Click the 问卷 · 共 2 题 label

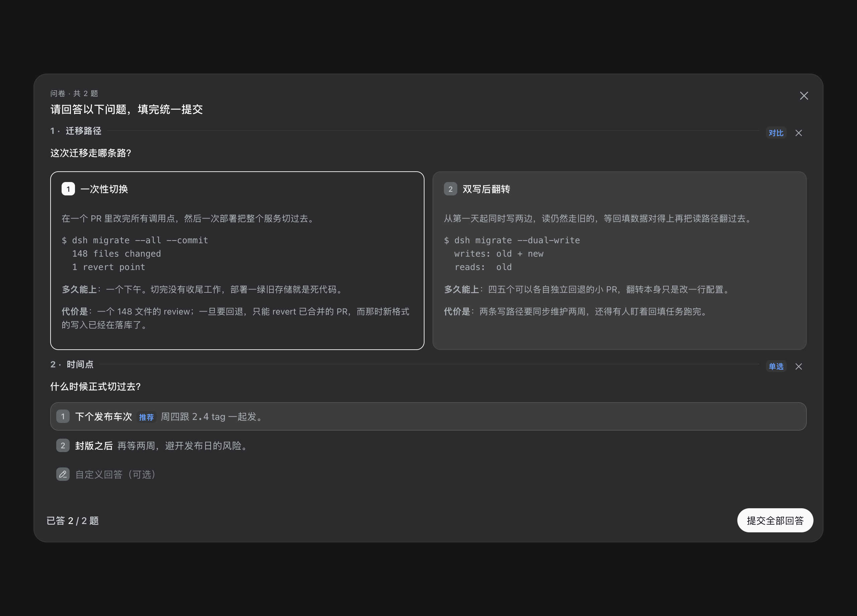[x=74, y=93]
